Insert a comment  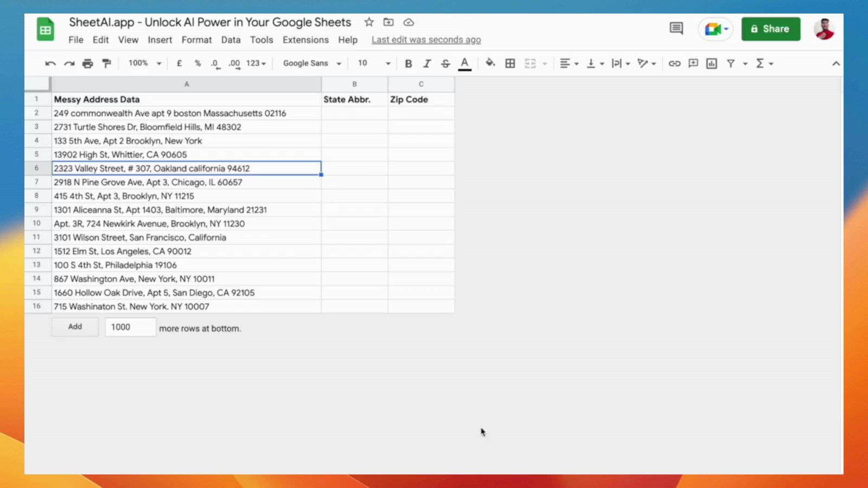click(693, 63)
